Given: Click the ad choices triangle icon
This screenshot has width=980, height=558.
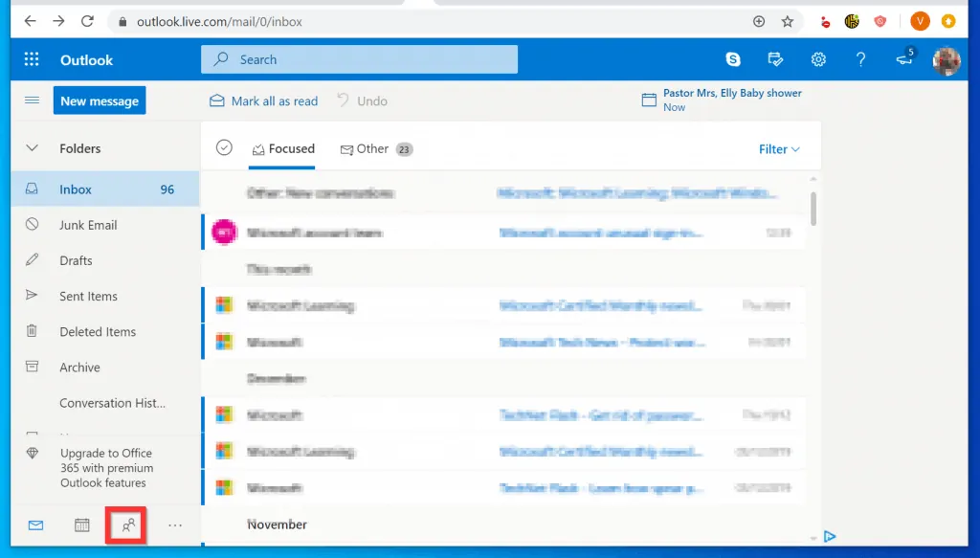Looking at the screenshot, I should tap(830, 536).
